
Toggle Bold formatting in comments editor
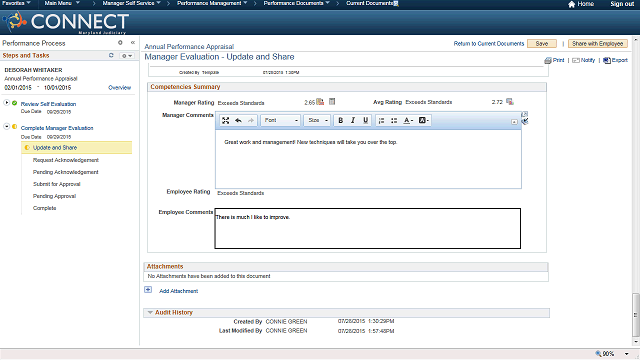[x=340, y=120]
